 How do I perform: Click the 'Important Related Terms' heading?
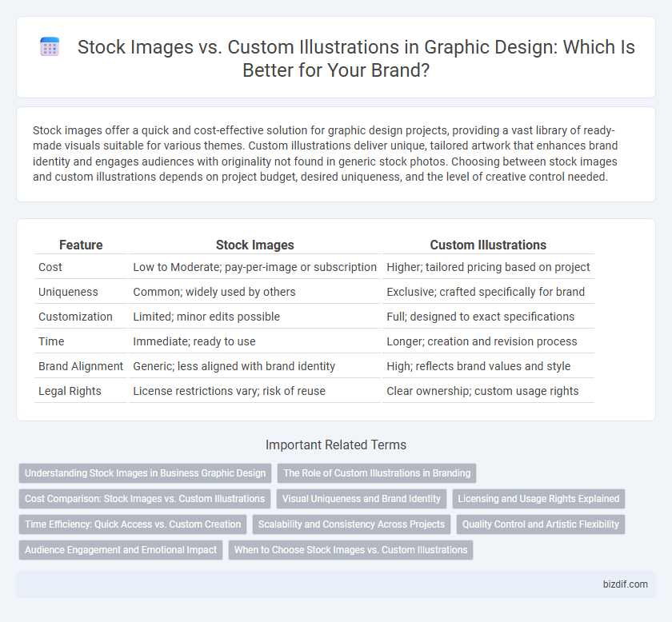pos(336,445)
